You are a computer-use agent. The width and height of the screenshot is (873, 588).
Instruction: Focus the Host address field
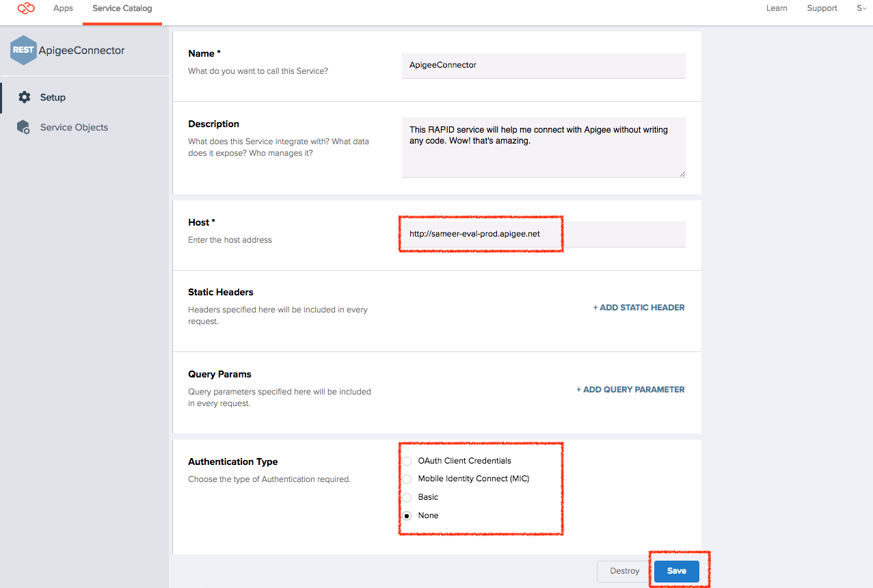point(543,234)
